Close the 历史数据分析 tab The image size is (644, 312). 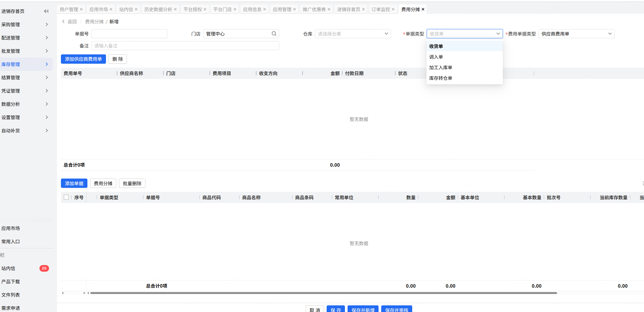coord(175,9)
